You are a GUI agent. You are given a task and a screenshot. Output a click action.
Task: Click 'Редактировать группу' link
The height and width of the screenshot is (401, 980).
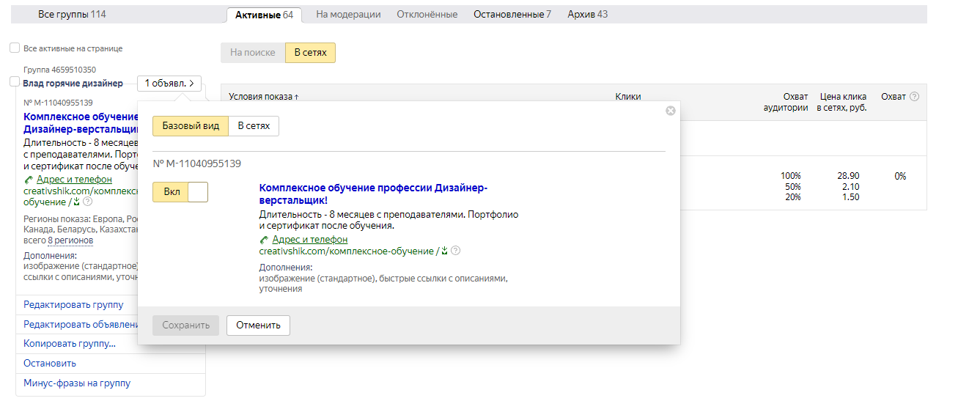click(73, 305)
